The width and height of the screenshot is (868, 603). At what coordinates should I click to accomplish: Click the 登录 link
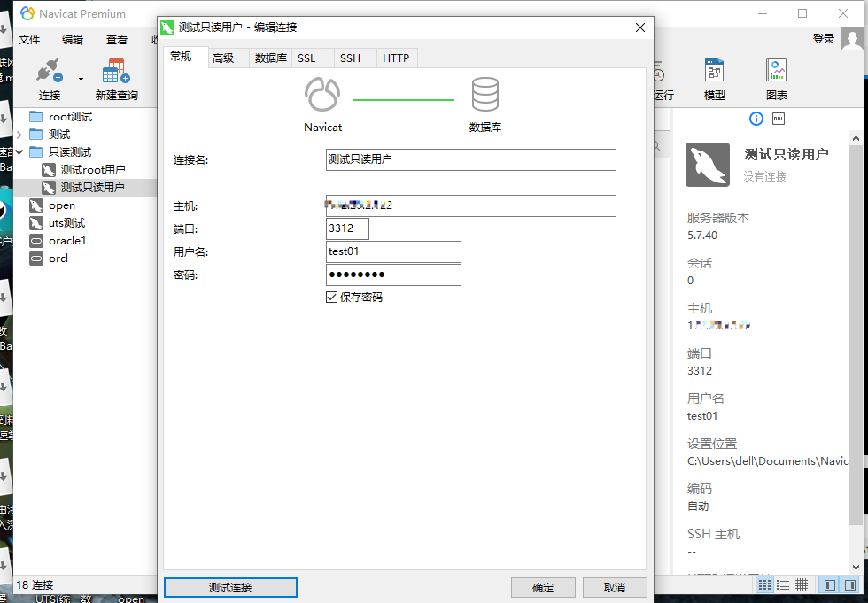[823, 39]
